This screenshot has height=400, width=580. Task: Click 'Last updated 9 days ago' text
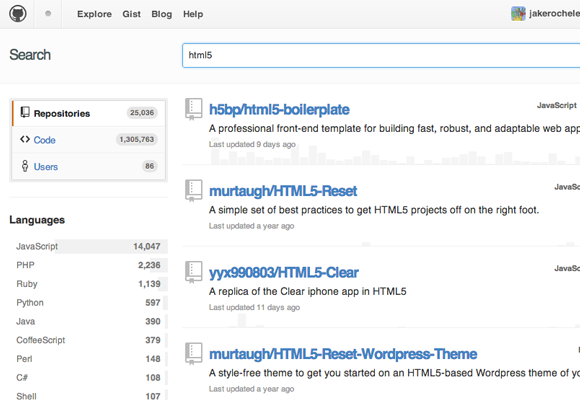[252, 144]
